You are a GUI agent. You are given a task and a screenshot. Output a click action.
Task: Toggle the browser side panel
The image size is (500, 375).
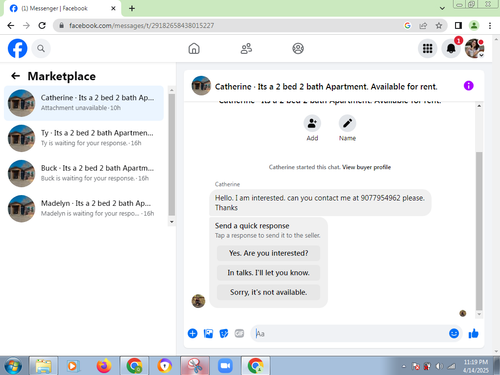tap(458, 26)
